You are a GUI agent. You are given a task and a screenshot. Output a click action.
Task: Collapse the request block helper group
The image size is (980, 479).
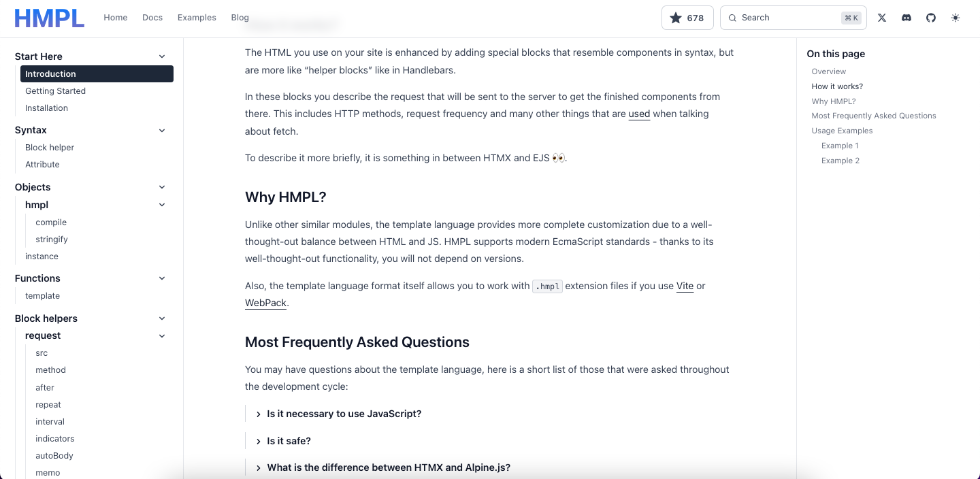point(162,335)
